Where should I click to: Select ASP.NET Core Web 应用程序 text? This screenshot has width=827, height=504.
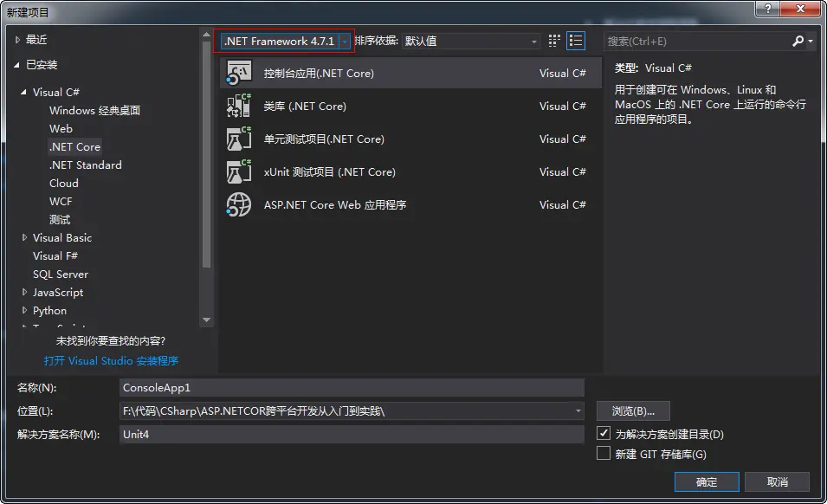coord(335,204)
